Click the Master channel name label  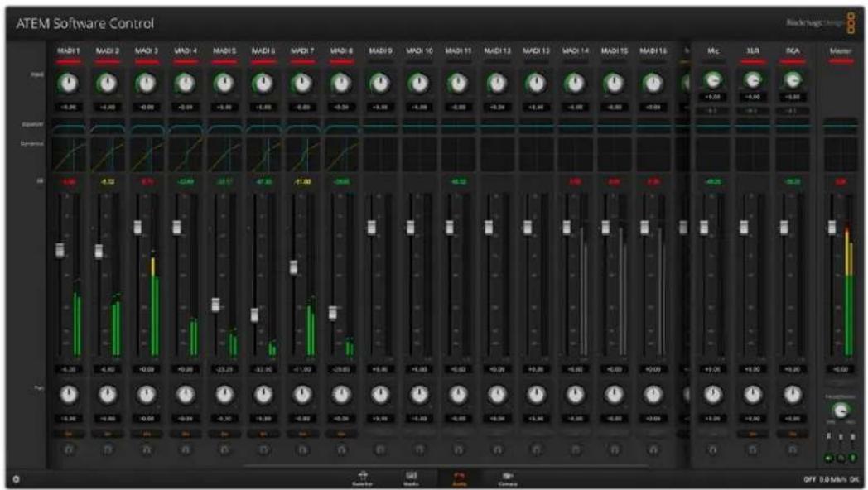pos(841,50)
